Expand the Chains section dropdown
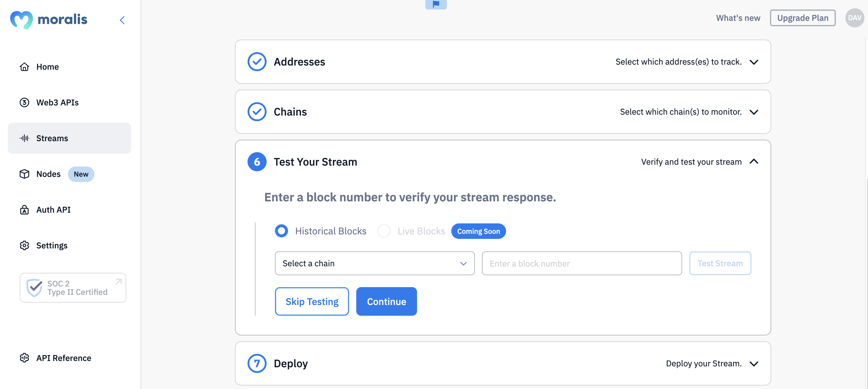The height and width of the screenshot is (389, 868). tap(754, 111)
